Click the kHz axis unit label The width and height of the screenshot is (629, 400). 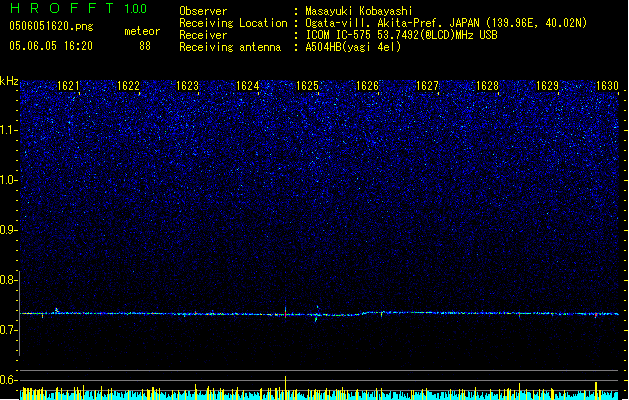pyautogui.click(x=9, y=81)
